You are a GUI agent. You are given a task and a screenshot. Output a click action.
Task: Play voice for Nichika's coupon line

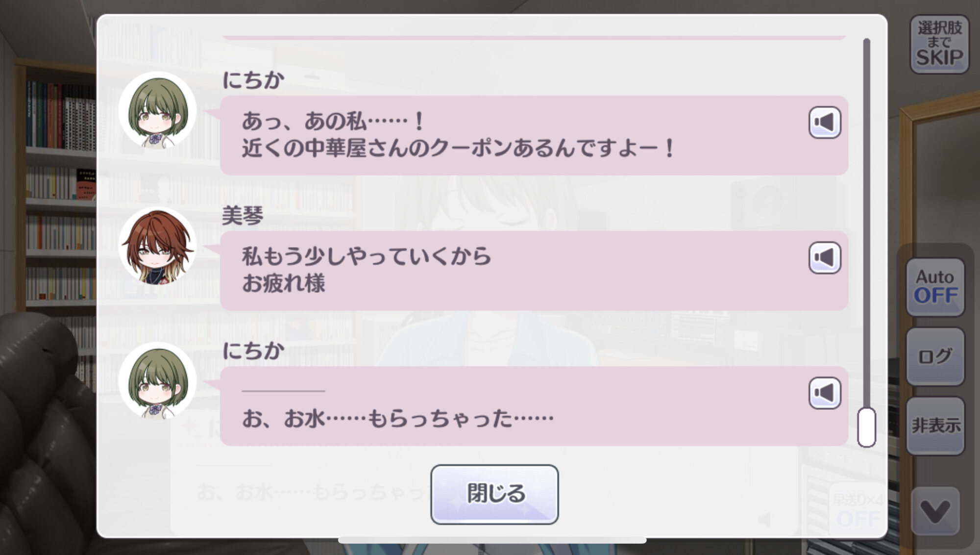[x=825, y=122]
